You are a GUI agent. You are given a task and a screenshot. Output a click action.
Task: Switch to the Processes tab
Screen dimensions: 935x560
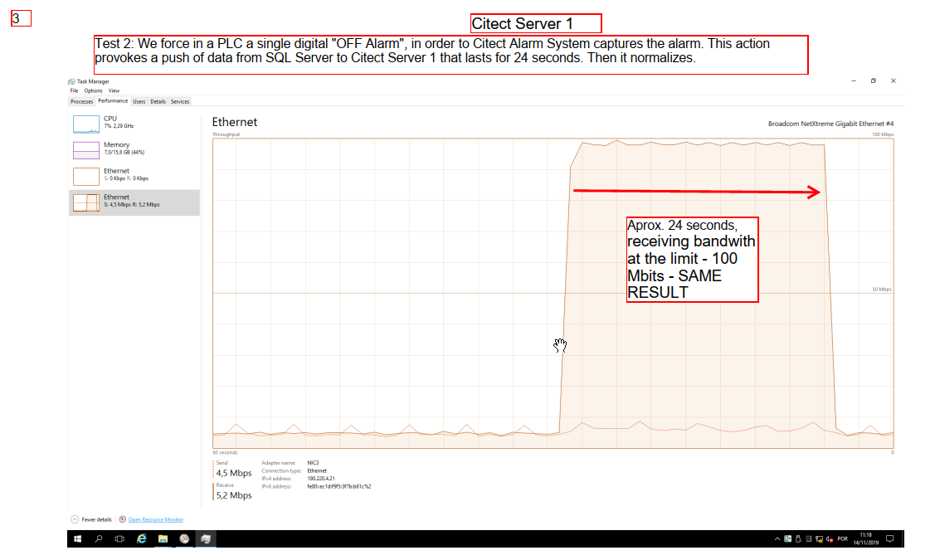(x=81, y=101)
